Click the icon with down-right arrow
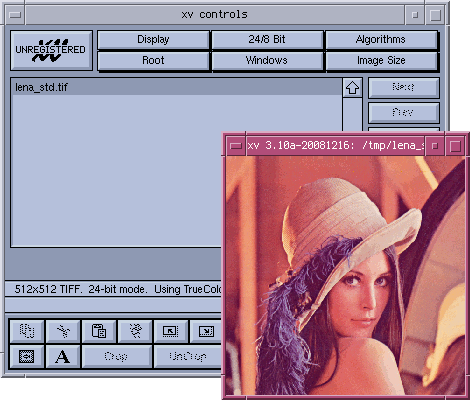This screenshot has width=470, height=400. (x=206, y=331)
